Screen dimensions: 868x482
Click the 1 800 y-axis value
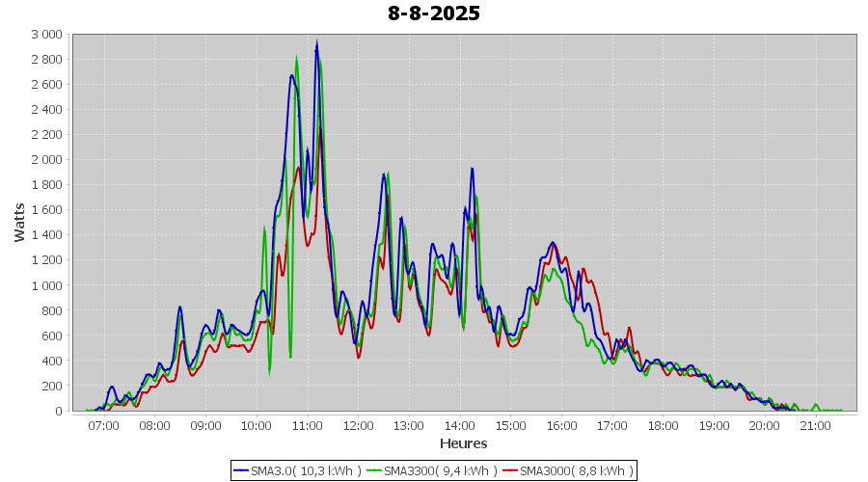(47, 185)
